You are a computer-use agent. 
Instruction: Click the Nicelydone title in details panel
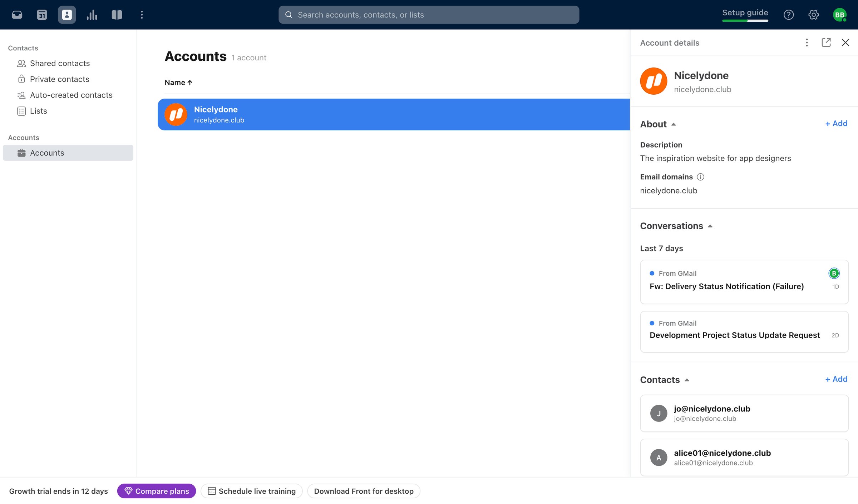[x=701, y=76]
